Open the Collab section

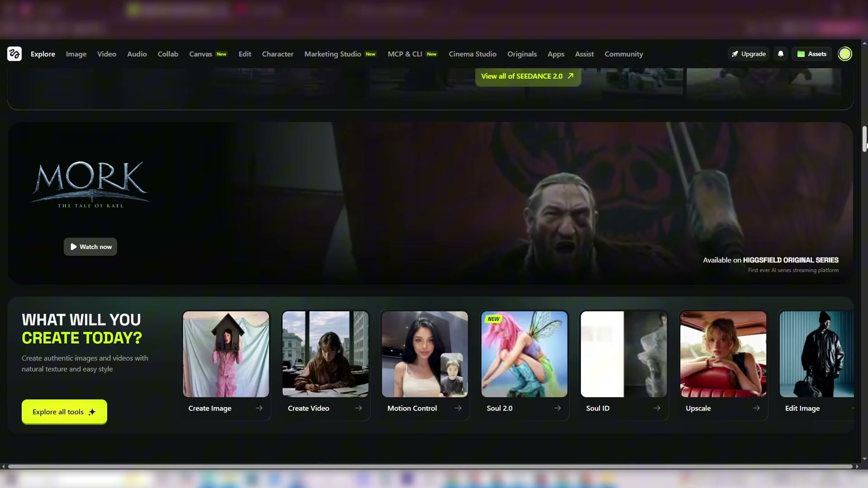point(168,54)
